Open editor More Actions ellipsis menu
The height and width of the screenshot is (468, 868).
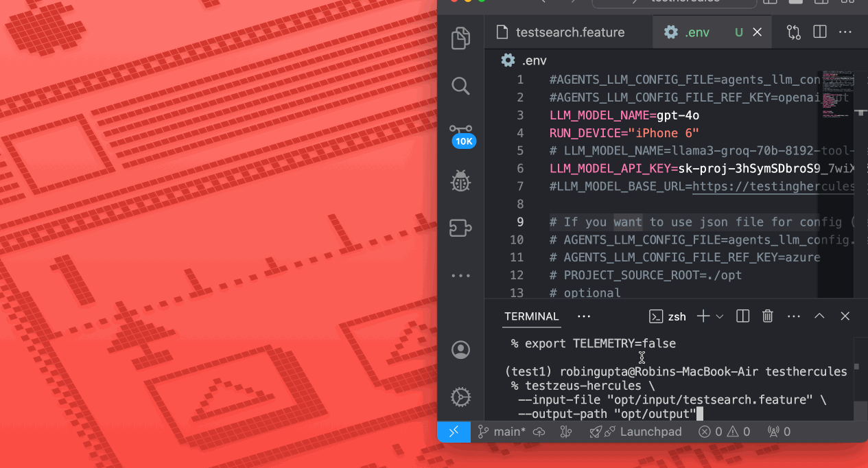pos(845,32)
